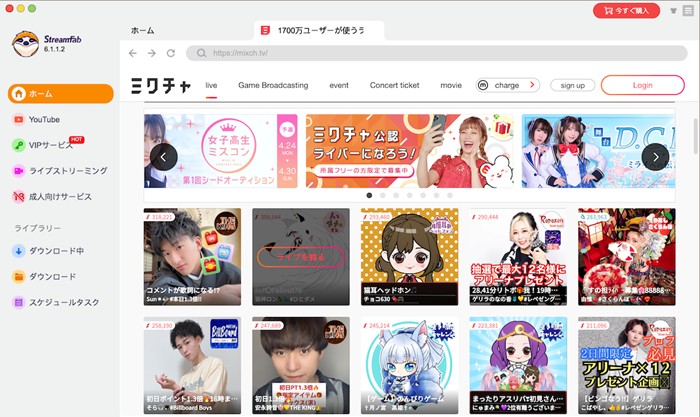700x417 pixels.
Task: Click the sign up button
Action: pyautogui.click(x=573, y=85)
